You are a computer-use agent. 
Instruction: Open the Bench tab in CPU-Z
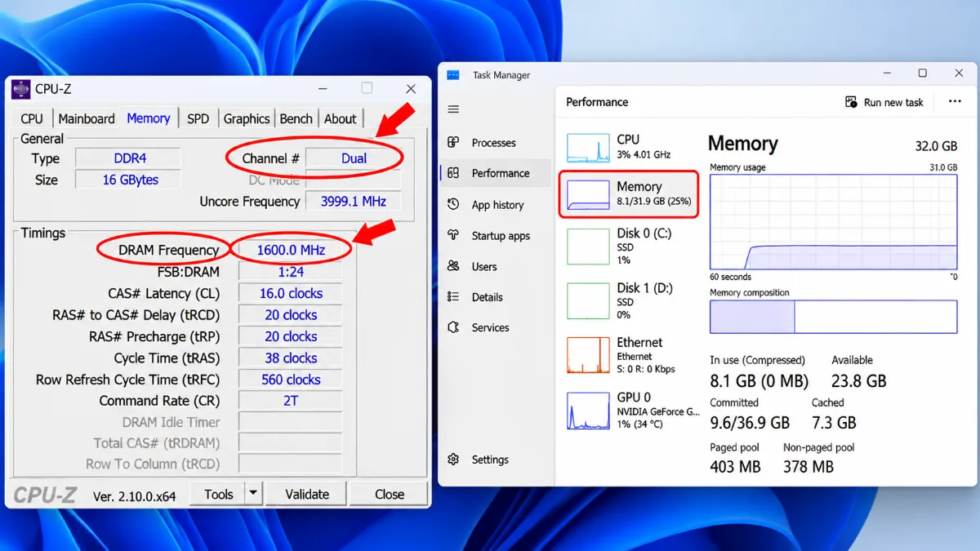[296, 118]
